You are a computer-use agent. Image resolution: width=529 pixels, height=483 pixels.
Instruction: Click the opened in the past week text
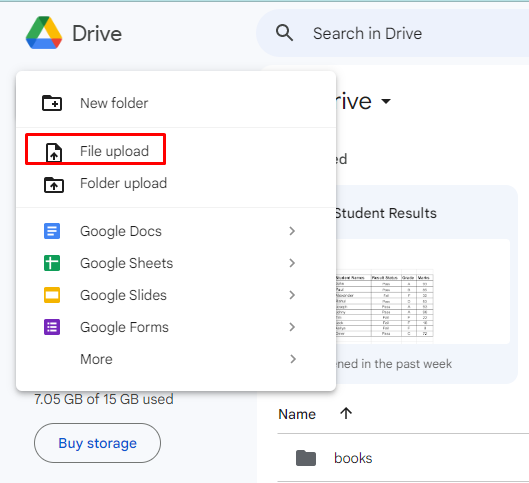pos(393,364)
